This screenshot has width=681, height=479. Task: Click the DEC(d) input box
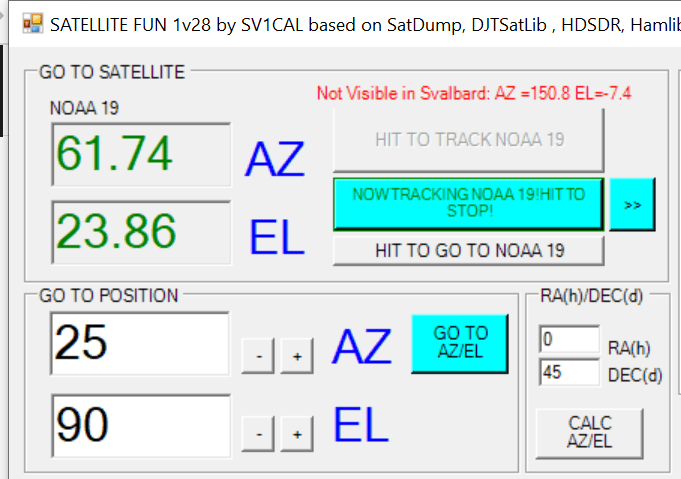(x=568, y=373)
